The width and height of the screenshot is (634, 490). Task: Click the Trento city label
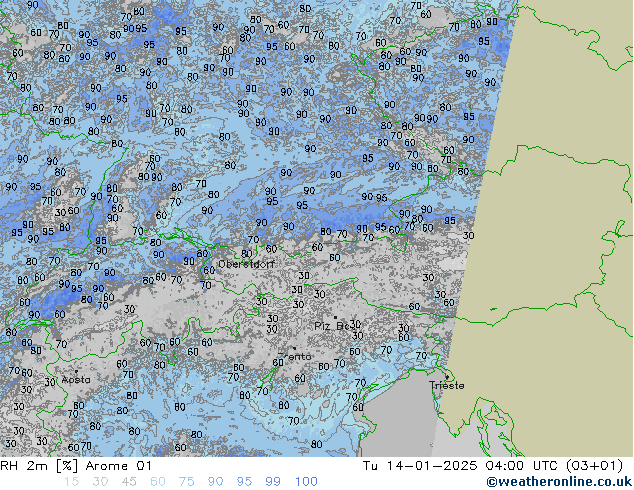pos(295,356)
